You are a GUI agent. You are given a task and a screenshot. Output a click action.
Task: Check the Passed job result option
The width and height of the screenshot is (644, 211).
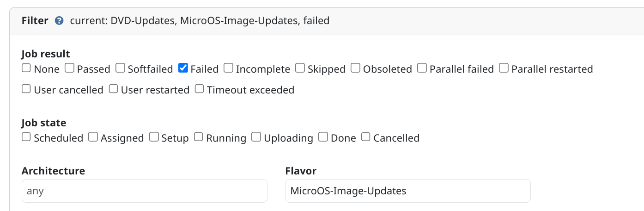point(69,68)
